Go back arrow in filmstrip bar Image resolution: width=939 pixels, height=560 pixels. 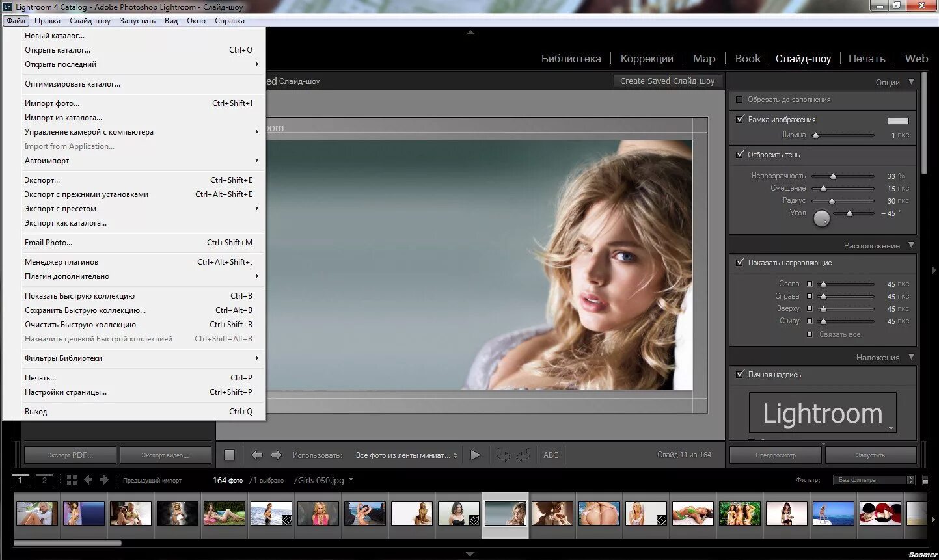(88, 480)
